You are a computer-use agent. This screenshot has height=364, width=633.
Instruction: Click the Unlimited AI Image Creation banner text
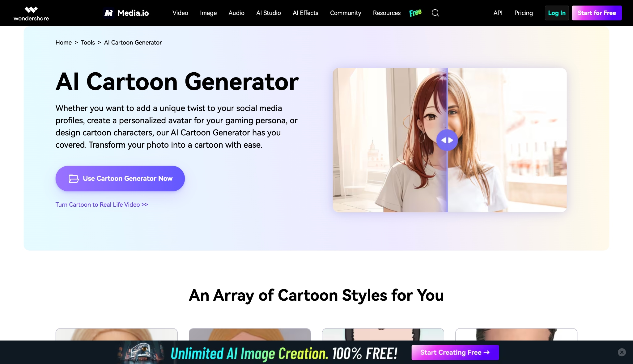(x=284, y=353)
